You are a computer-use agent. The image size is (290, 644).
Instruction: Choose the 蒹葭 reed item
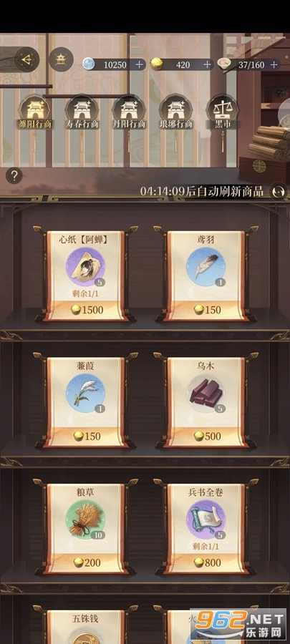pos(85,399)
